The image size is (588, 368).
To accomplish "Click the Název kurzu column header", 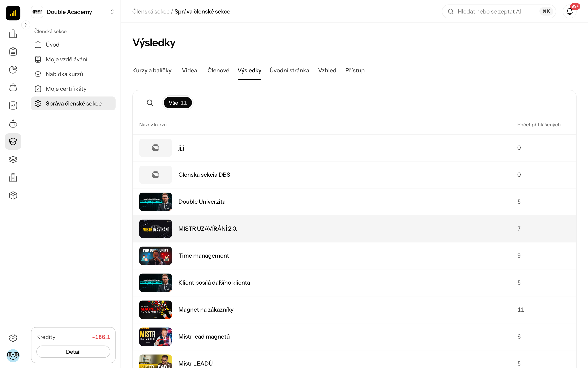I will [153, 125].
